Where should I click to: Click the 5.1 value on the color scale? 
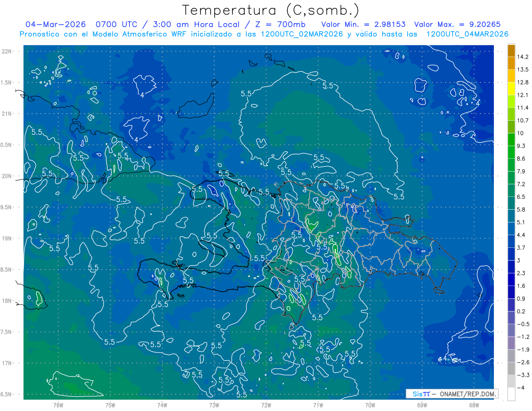pos(521,222)
